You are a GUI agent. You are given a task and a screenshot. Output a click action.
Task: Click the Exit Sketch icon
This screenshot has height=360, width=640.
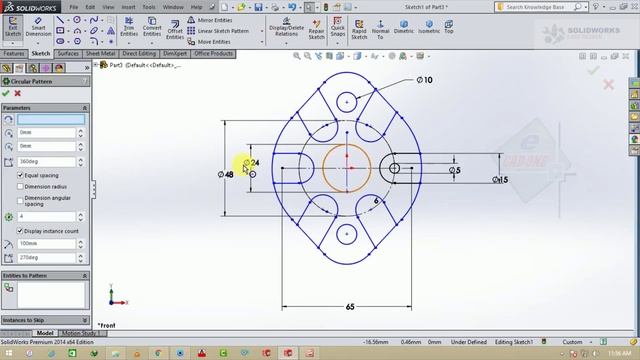tap(13, 27)
